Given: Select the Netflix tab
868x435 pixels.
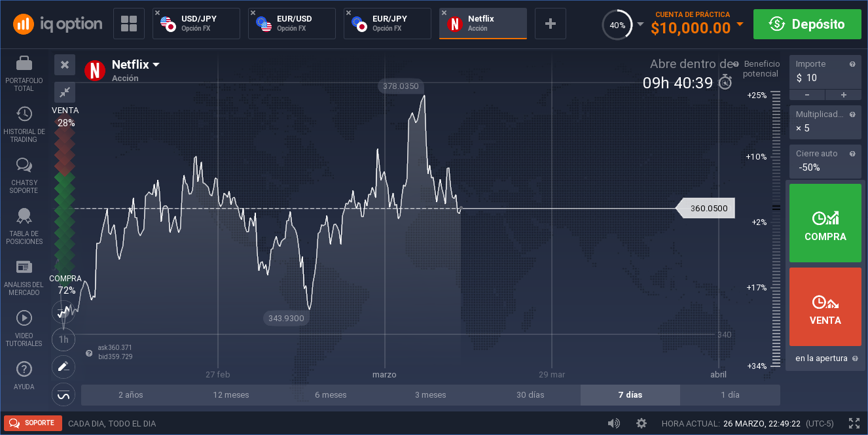Looking at the screenshot, I should 483,24.
